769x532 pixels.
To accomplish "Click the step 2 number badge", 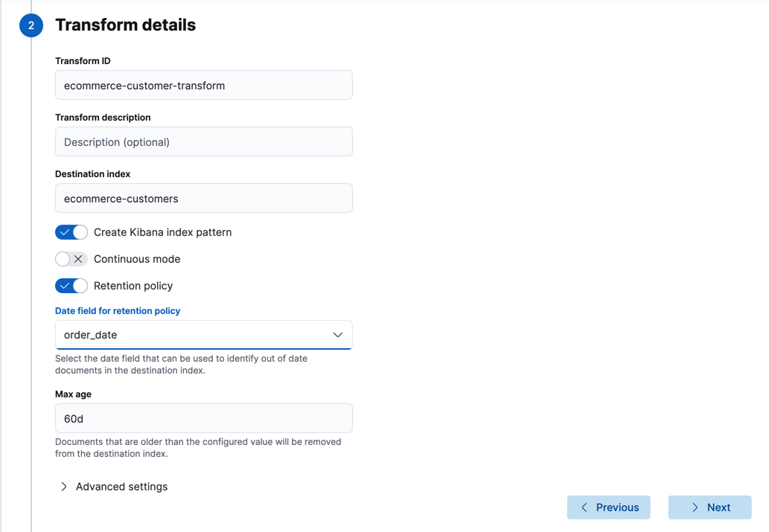I will (x=31, y=25).
